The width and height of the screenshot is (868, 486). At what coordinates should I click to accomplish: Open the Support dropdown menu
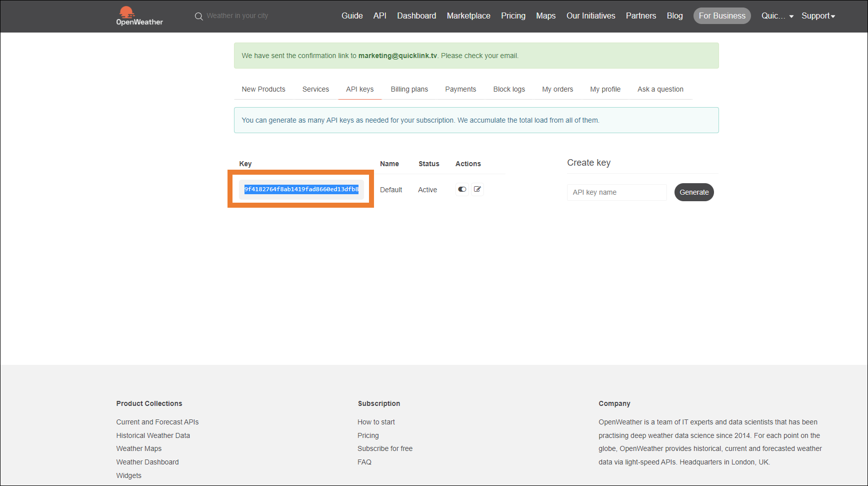tap(818, 16)
